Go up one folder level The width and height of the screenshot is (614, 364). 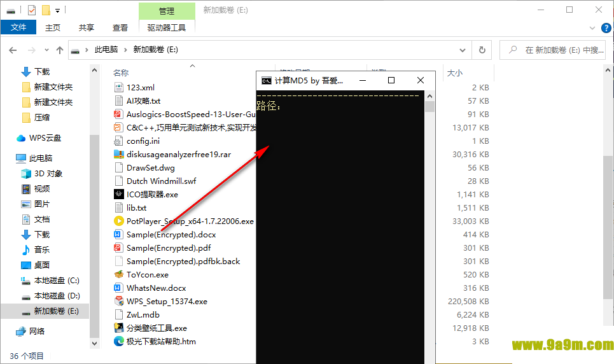pos(60,50)
